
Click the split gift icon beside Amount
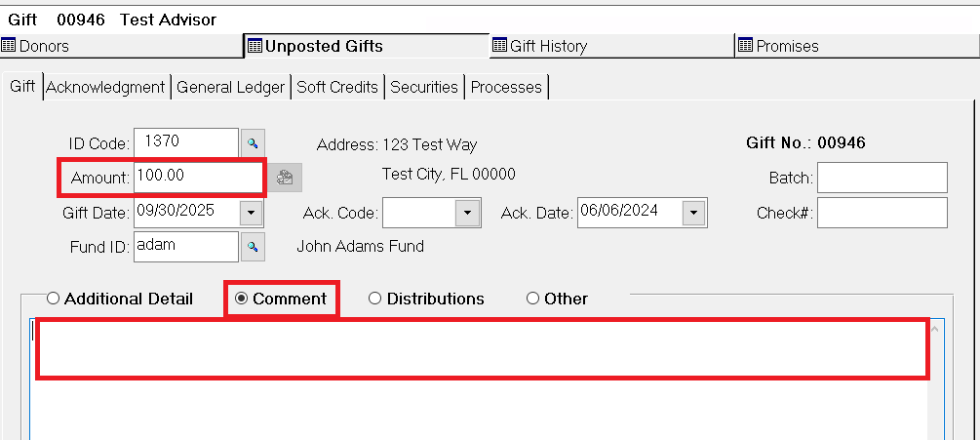[285, 178]
